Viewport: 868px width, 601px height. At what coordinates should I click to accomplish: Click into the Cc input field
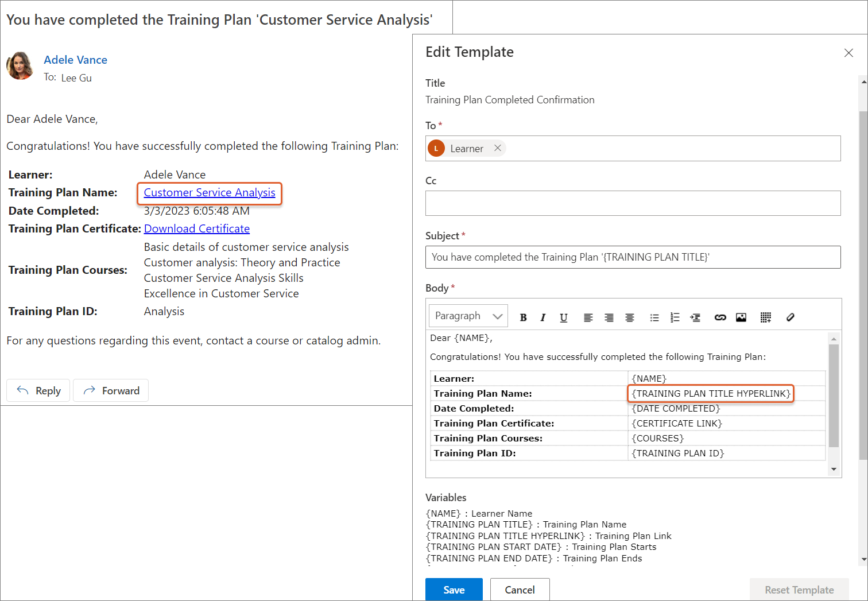633,203
